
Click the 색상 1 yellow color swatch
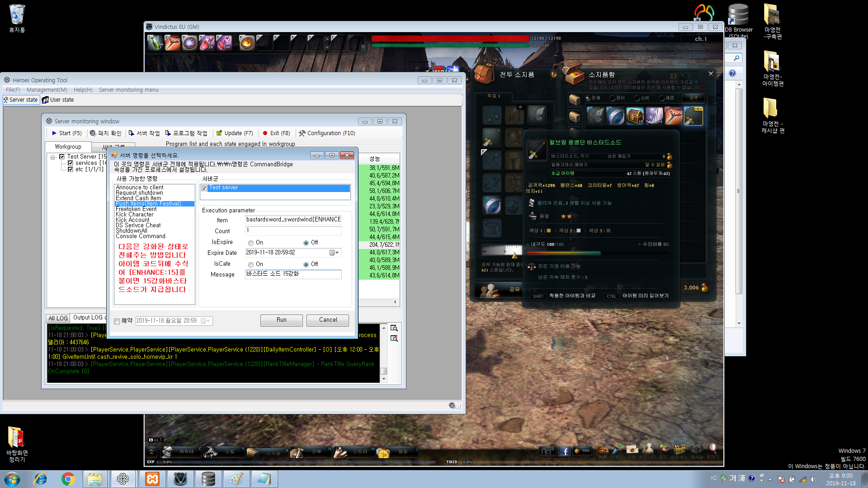549,231
